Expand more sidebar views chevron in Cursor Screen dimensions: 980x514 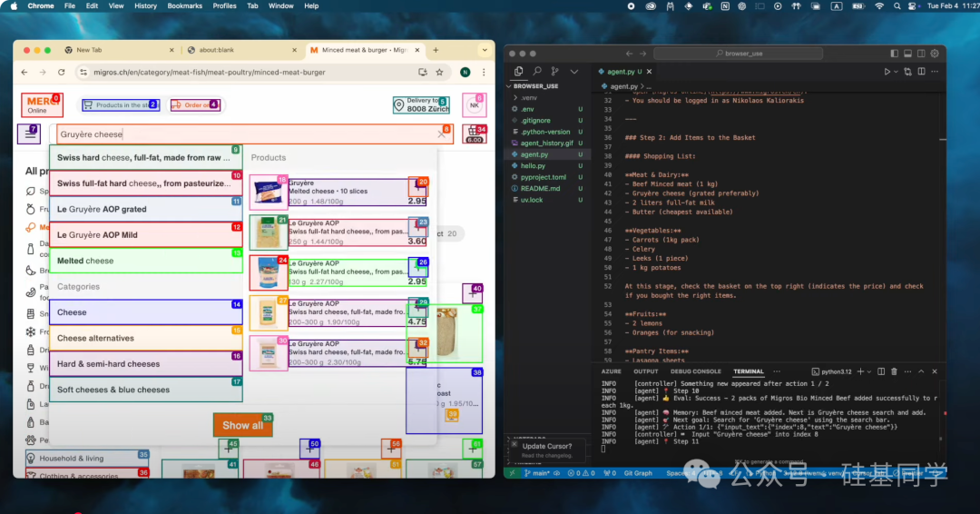coord(573,71)
